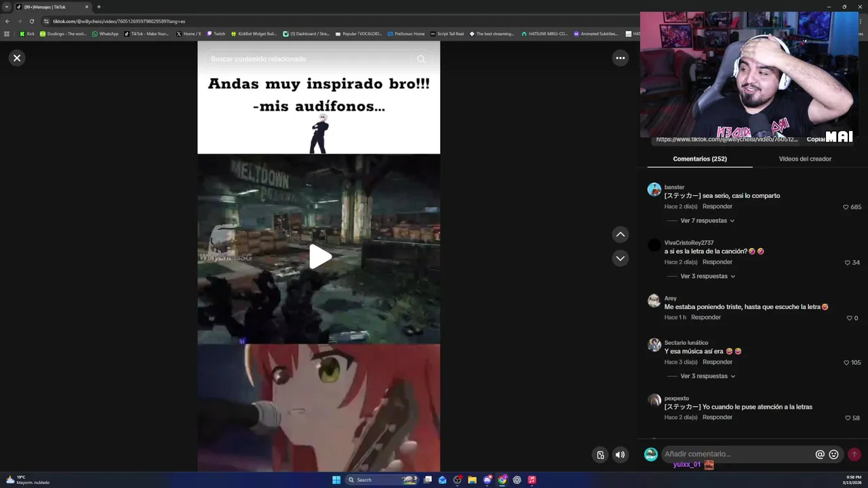Image resolution: width=868 pixels, height=488 pixels.
Task: Open the 'Animated Subtitles' bookmark
Action: coord(596,33)
